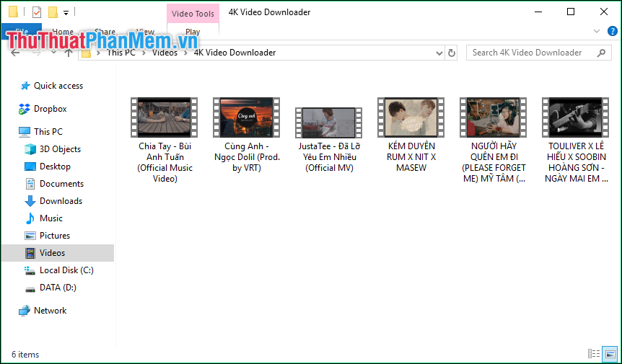
Task: Select TOULIVER X LÊ HIẾU video thumbnail
Action: (x=576, y=117)
